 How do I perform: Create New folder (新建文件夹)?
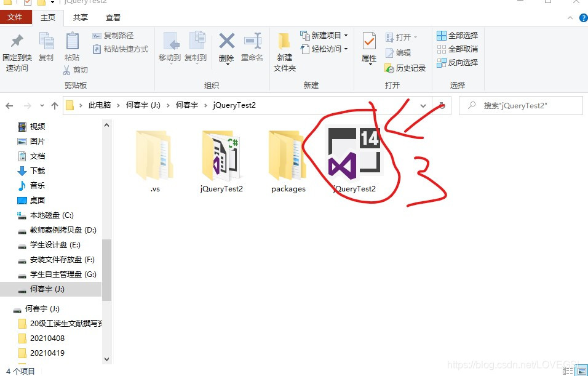pos(285,52)
